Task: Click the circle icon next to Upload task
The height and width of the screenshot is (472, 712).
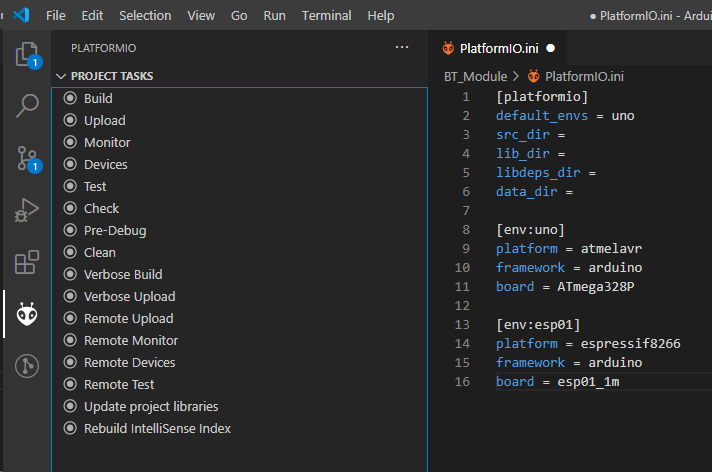Action: point(70,120)
